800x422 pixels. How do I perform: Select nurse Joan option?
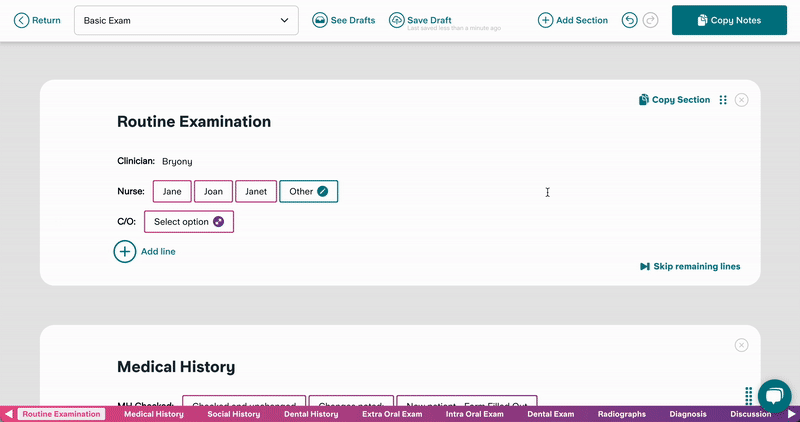click(x=213, y=191)
